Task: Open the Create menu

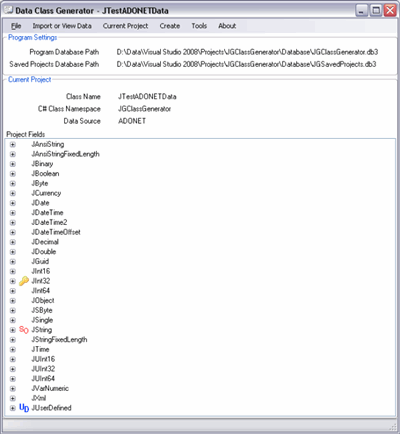Action: pos(170,26)
